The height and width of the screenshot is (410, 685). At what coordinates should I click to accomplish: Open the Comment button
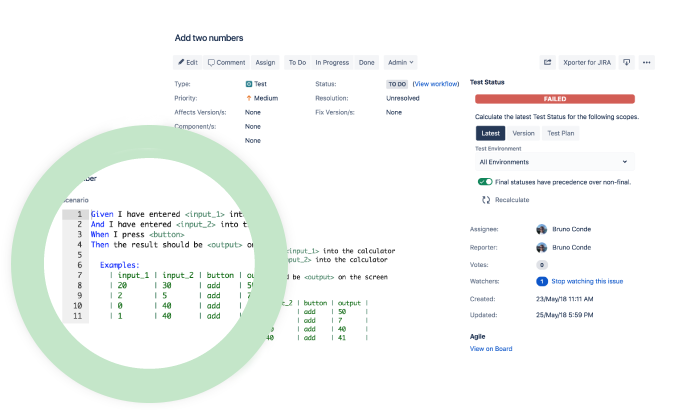pos(226,62)
